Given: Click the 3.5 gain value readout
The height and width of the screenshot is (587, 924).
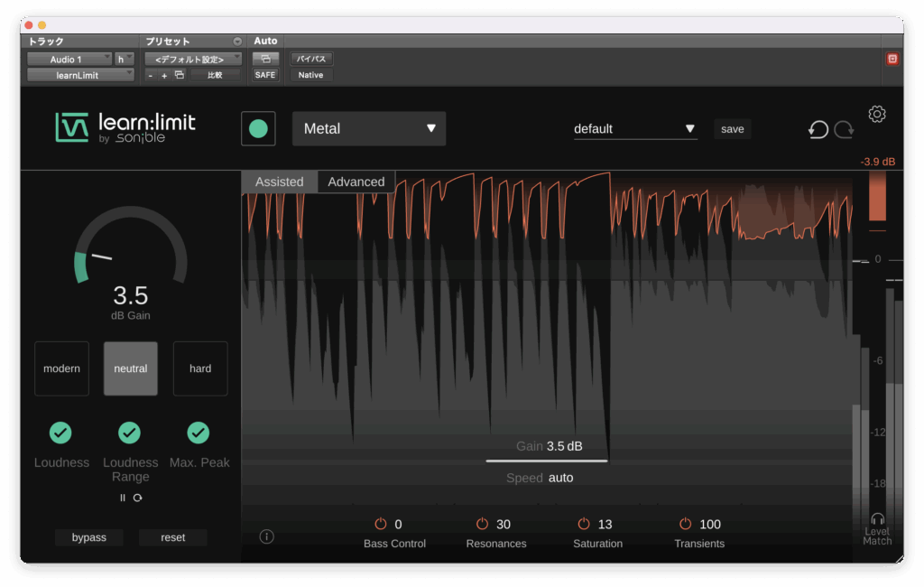Looking at the screenshot, I should coord(130,295).
